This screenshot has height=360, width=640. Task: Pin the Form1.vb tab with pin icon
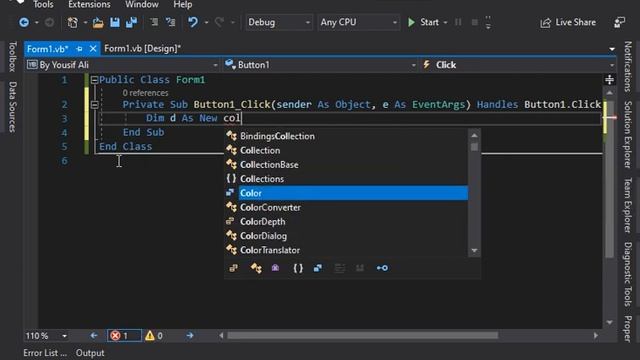[79, 49]
